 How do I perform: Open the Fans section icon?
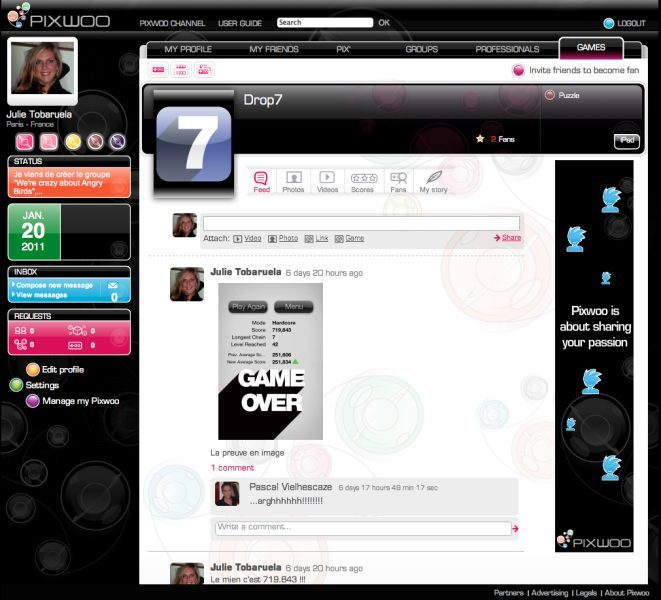click(x=398, y=182)
